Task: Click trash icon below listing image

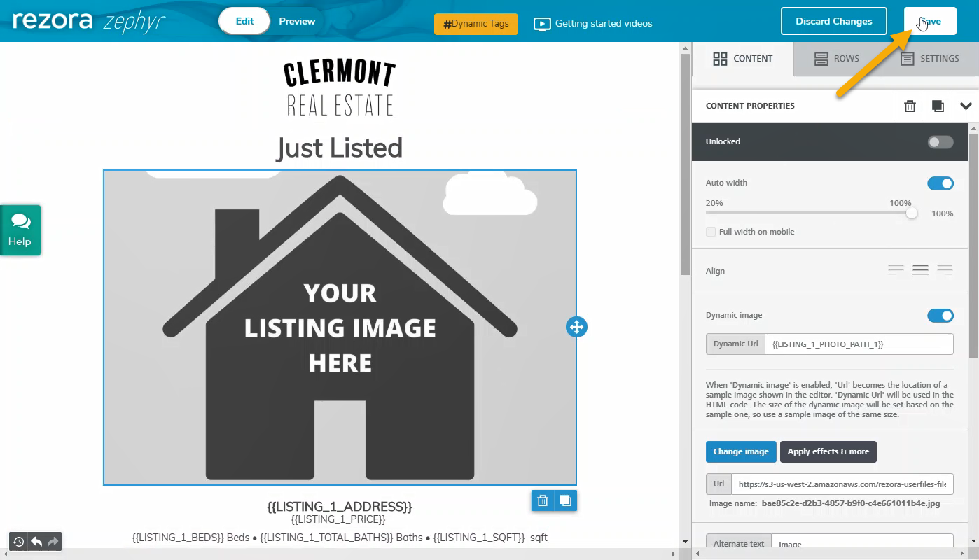Action: (x=543, y=500)
